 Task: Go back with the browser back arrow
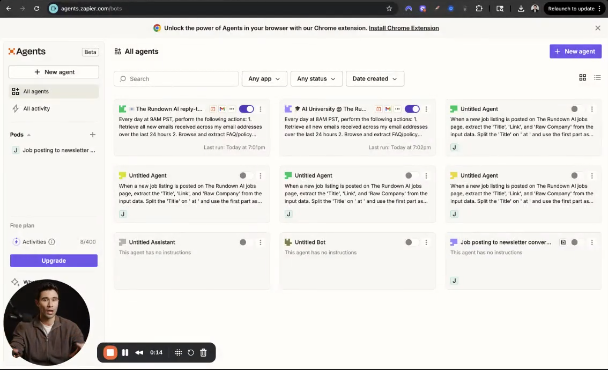(9, 9)
